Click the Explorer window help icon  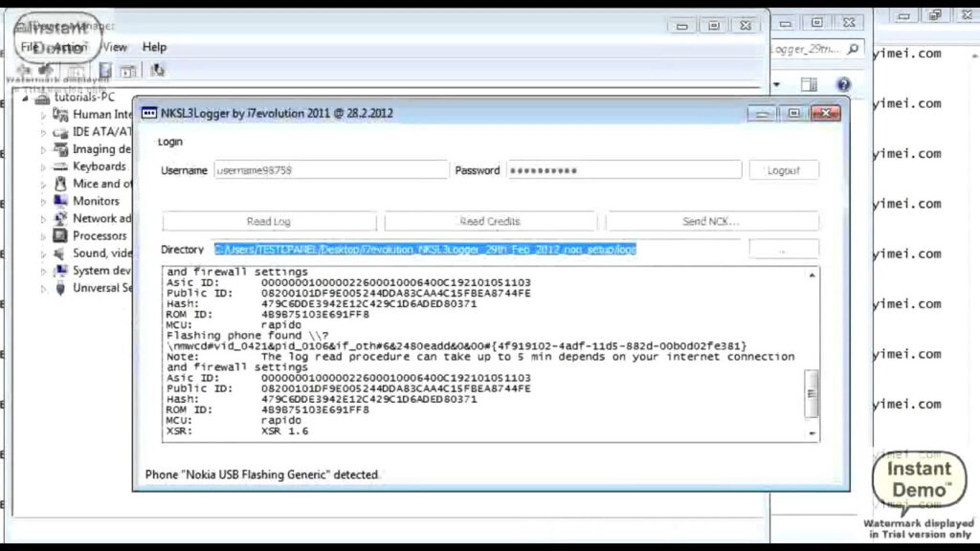coord(843,84)
